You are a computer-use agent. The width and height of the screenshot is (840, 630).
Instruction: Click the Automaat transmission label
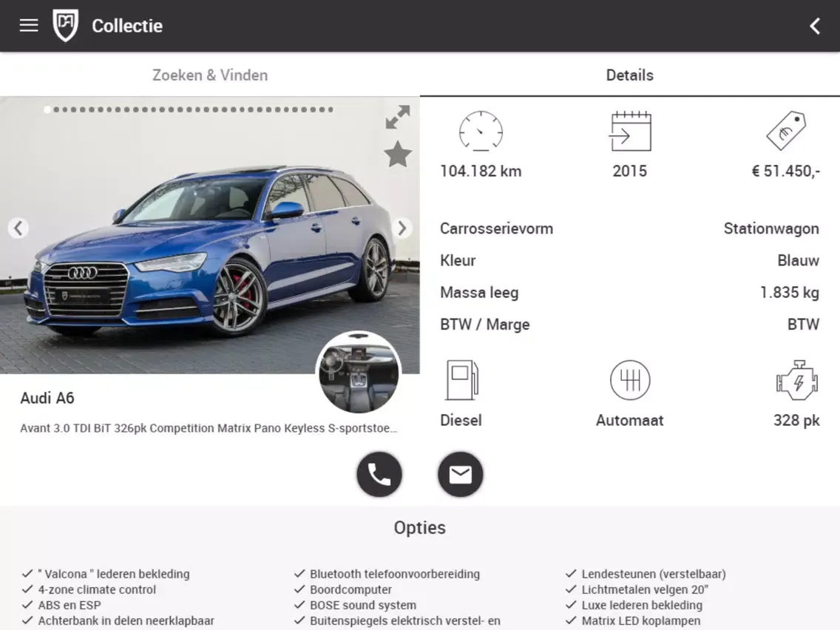pyautogui.click(x=630, y=420)
